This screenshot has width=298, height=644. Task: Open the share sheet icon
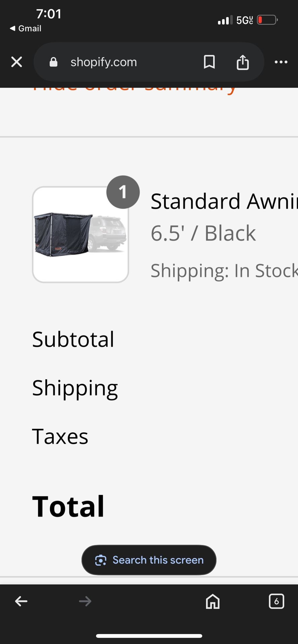(x=243, y=62)
